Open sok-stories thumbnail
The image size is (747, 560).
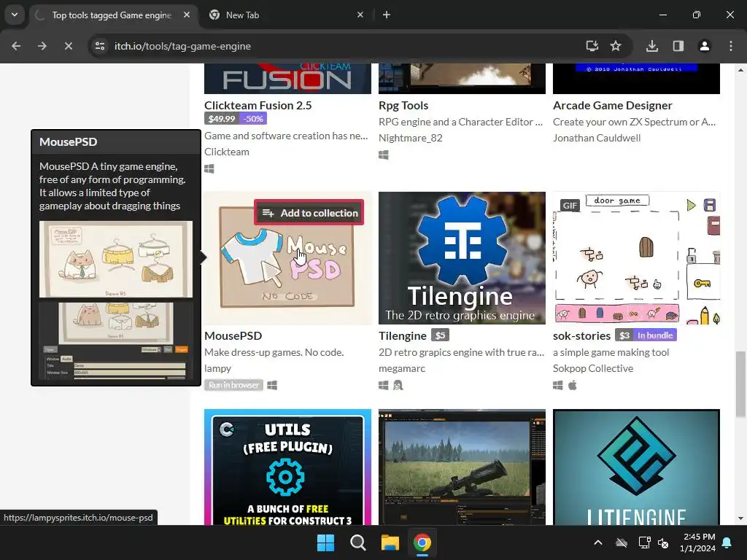[636, 257]
